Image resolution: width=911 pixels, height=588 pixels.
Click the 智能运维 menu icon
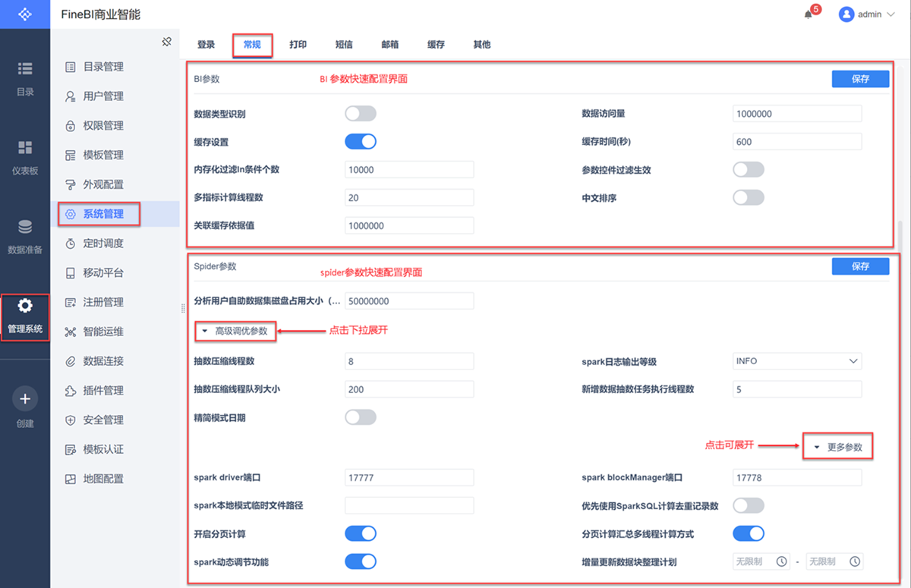pyautogui.click(x=71, y=332)
